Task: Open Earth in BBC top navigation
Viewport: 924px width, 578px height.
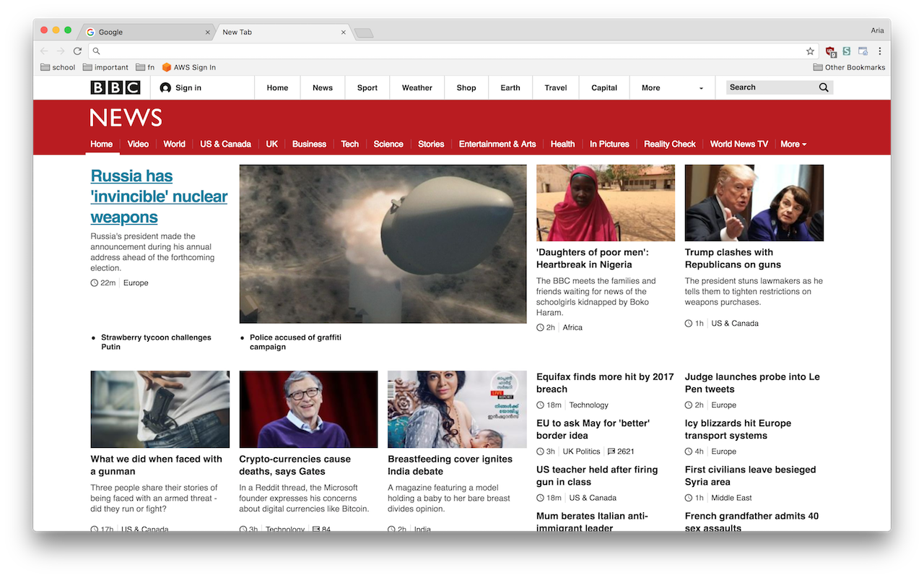Action: [510, 87]
